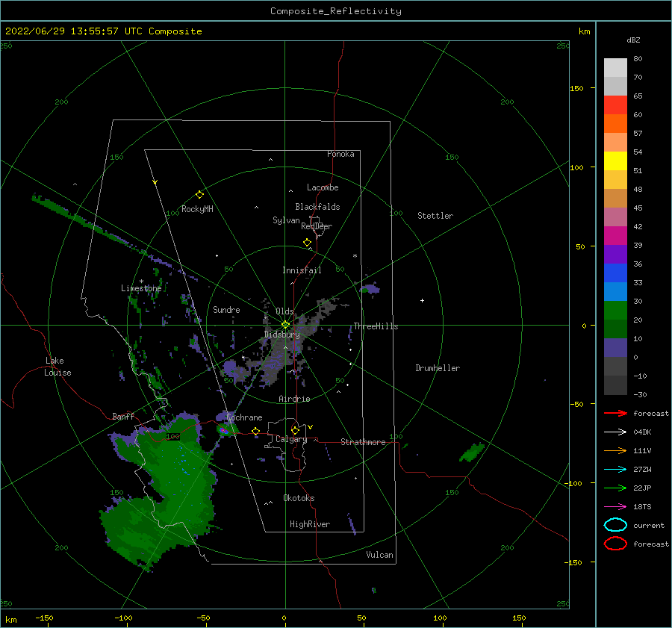672x628 pixels.
Task: Click the Airdrie label
Action: pos(294,399)
